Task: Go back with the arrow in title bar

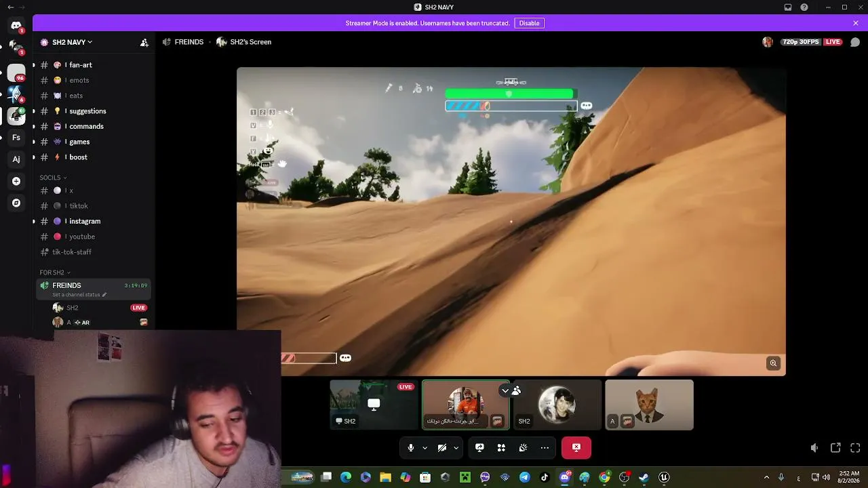Action: coord(10,7)
